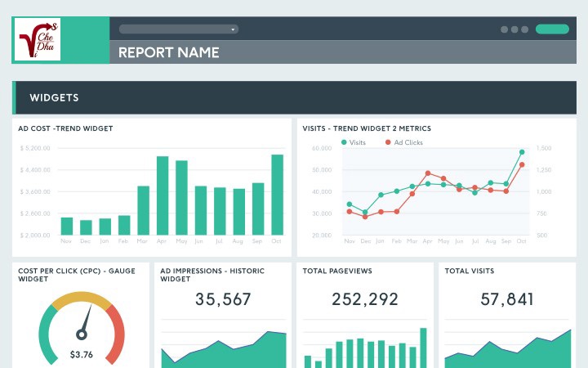Click the April bar in Ad Cost chart
The height and width of the screenshot is (368, 588).
coord(163,196)
